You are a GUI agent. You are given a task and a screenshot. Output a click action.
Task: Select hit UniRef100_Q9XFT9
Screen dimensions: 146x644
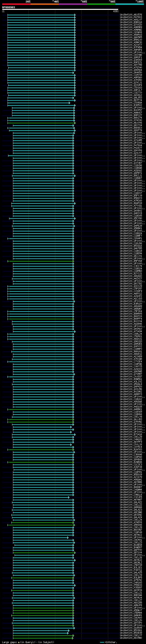[x=131, y=130]
